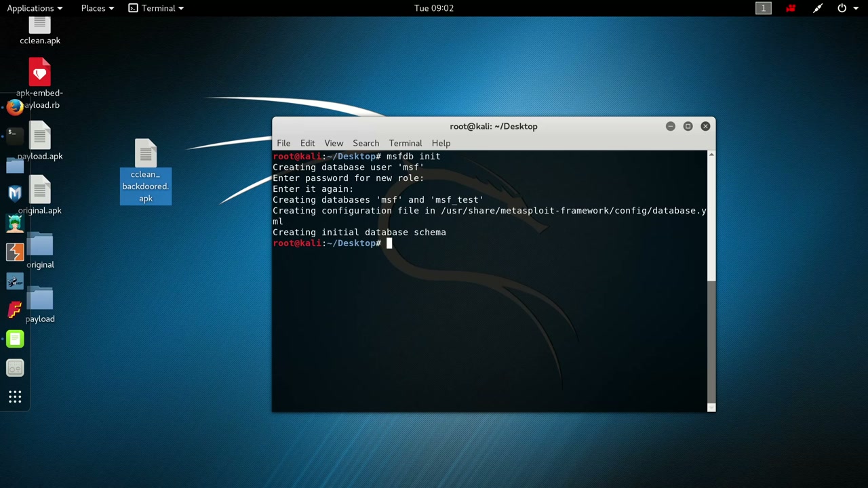The width and height of the screenshot is (868, 488).
Task: Open the Maltego icon in dock
Action: pyautogui.click(x=15, y=281)
